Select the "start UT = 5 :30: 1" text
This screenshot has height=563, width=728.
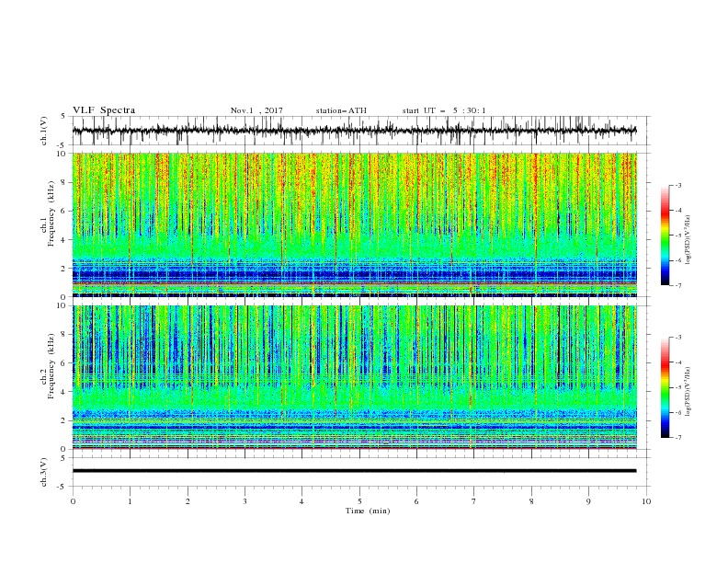tap(444, 110)
